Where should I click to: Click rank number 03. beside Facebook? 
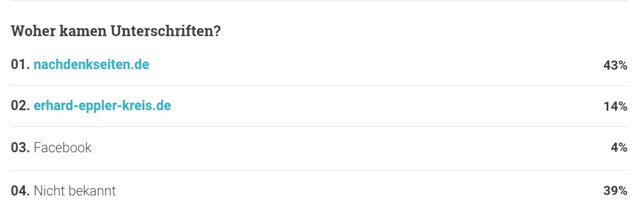(20, 147)
